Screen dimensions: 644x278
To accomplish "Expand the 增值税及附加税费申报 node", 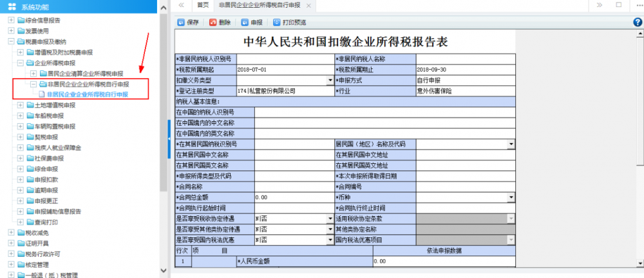I will click(x=21, y=52).
